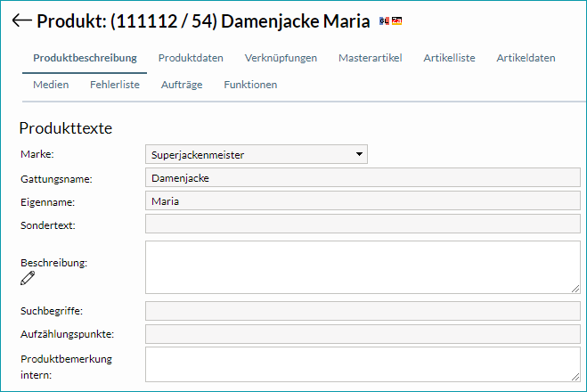Image resolution: width=587 pixels, height=392 pixels.
Task: Click the Beschreibung: label
Action: (x=53, y=263)
